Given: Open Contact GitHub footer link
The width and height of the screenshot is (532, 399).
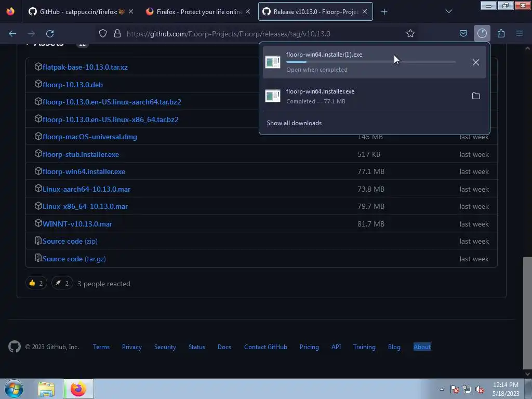Looking at the screenshot, I should tap(265, 347).
